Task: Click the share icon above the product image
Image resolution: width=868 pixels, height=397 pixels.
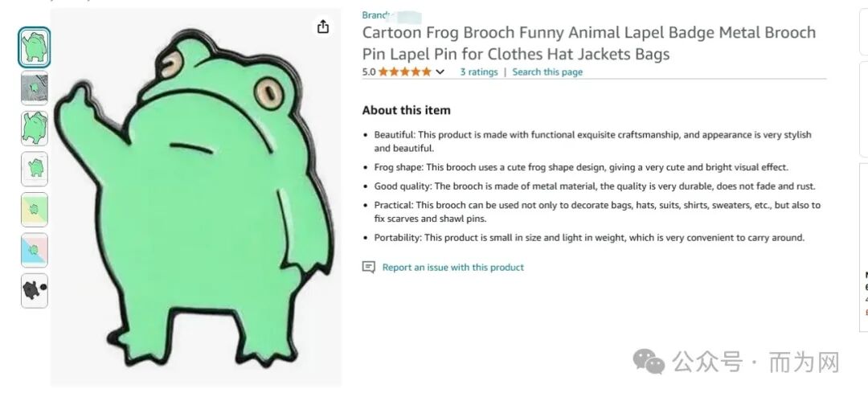Action: click(x=323, y=27)
